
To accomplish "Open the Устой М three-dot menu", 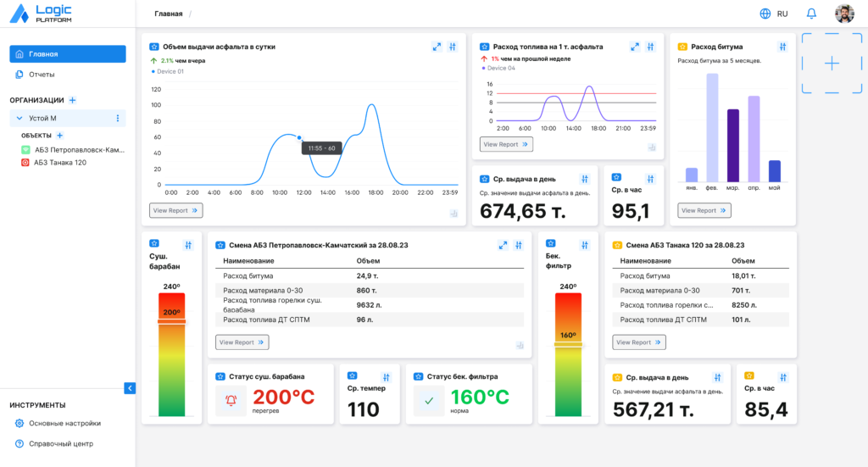I will point(117,119).
